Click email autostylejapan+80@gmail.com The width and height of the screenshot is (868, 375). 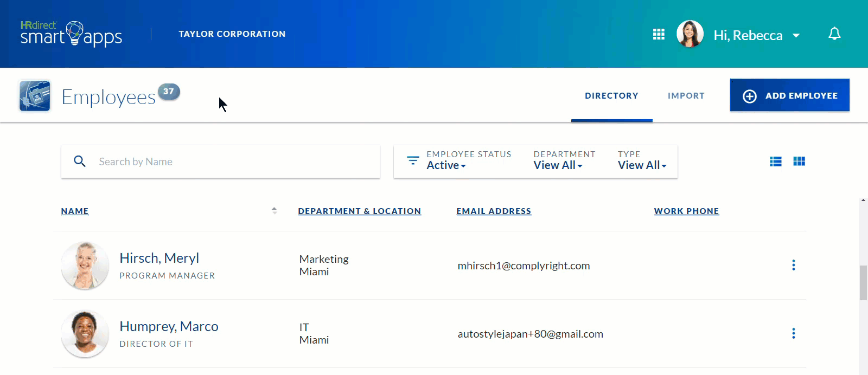531,334
